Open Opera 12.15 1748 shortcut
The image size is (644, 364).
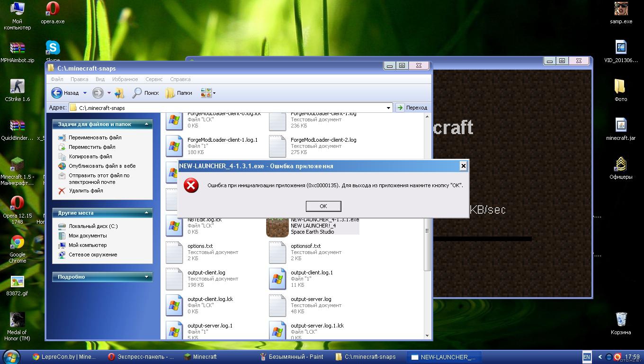click(x=17, y=210)
